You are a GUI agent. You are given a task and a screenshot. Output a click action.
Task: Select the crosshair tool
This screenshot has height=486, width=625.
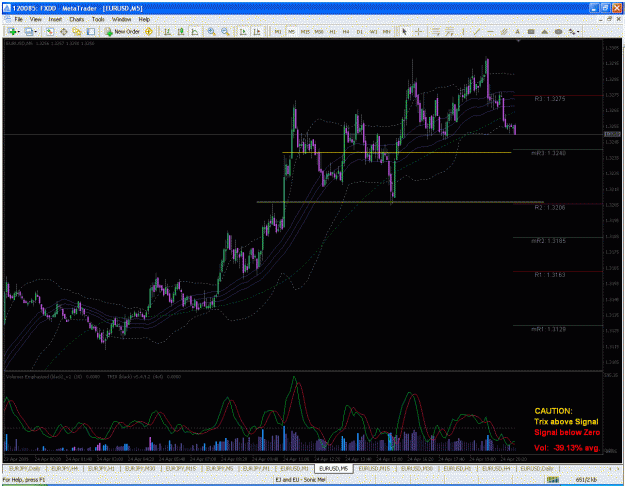coord(419,31)
